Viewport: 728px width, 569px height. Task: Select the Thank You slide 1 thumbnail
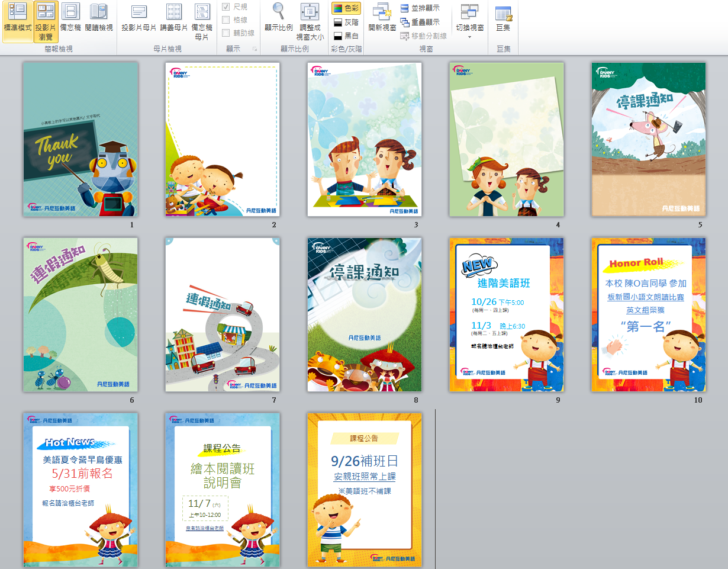(x=80, y=139)
